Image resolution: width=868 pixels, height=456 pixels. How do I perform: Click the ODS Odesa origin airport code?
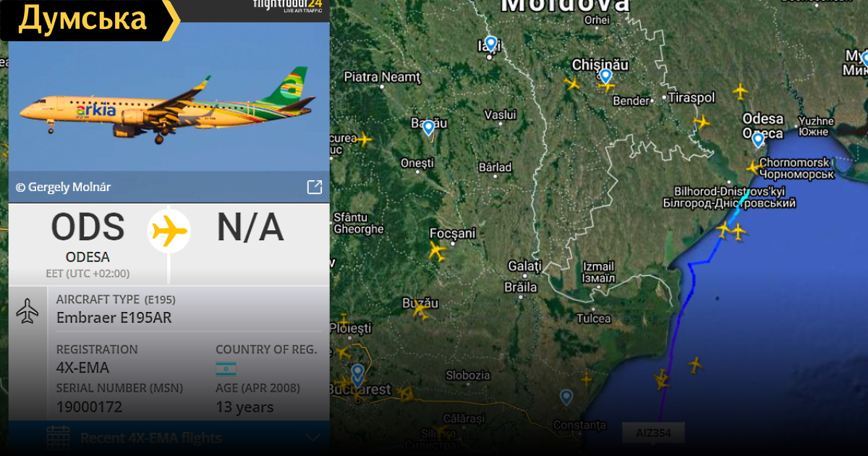(x=88, y=227)
